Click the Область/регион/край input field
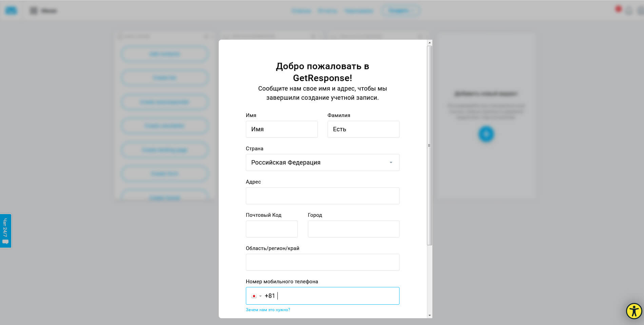The height and width of the screenshot is (325, 644). point(322,262)
